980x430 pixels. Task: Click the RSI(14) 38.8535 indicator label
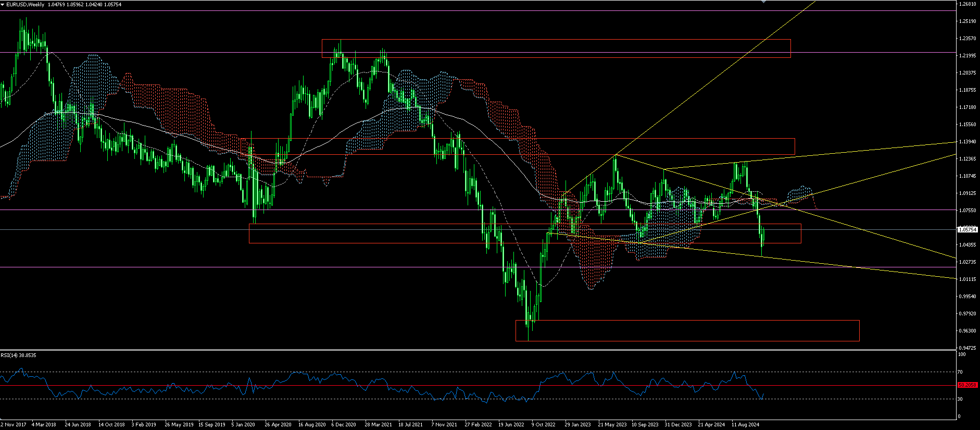pos(19,355)
